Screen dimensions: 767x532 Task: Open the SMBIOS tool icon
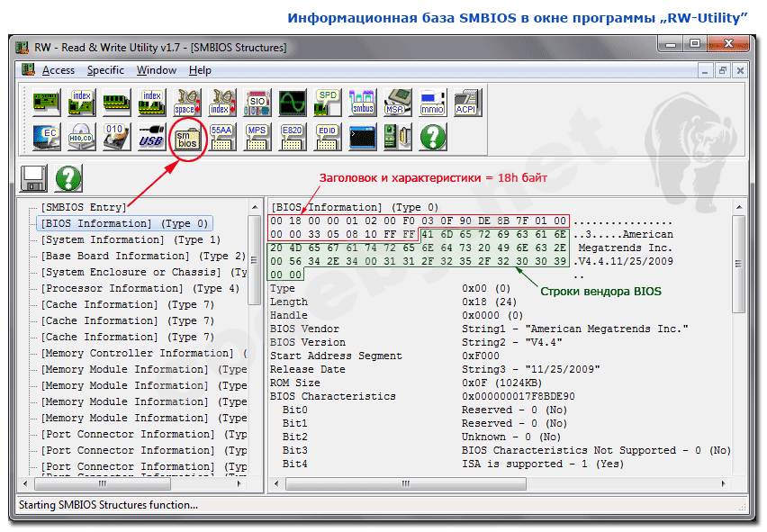[x=187, y=138]
